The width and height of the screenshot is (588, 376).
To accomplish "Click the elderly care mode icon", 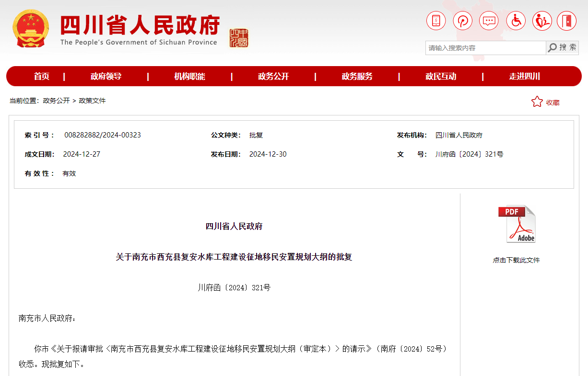I will [542, 21].
